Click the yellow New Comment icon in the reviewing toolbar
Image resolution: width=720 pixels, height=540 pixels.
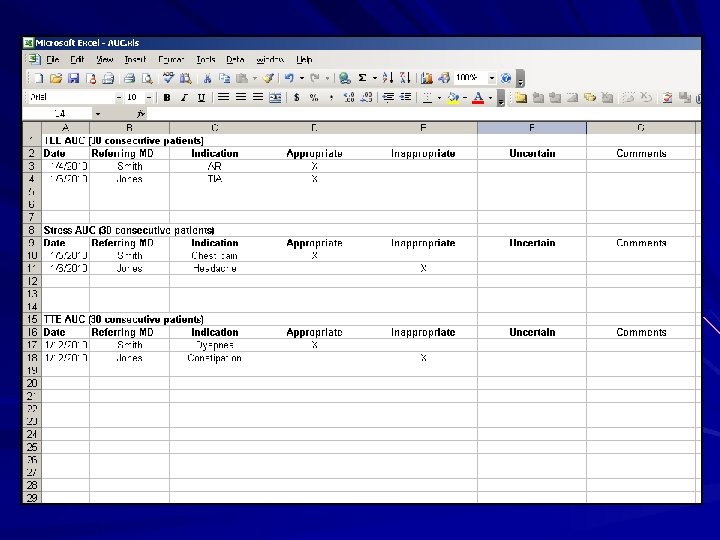pos(521,97)
